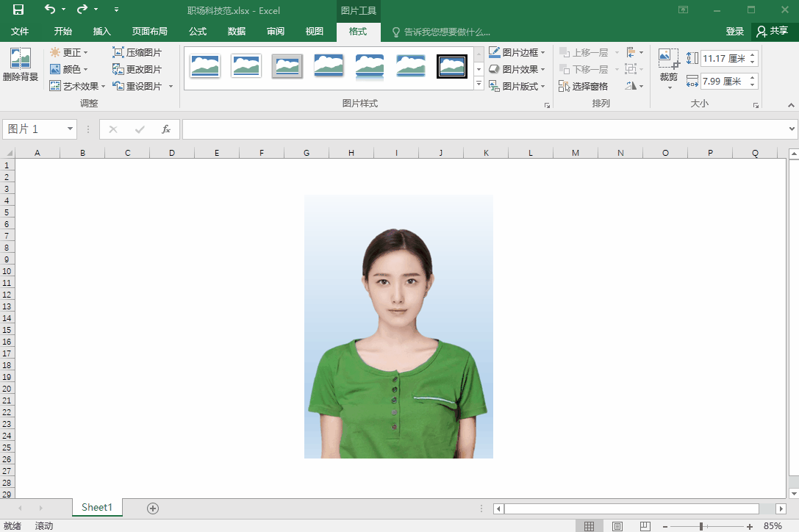This screenshot has width=799, height=532.
Task: Click the Share (共享) button
Action: tap(773, 32)
